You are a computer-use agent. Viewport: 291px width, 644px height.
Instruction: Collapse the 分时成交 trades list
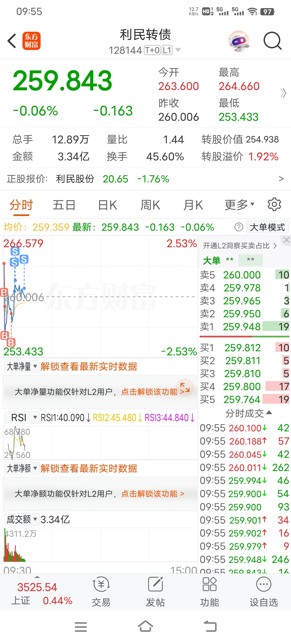(x=248, y=413)
